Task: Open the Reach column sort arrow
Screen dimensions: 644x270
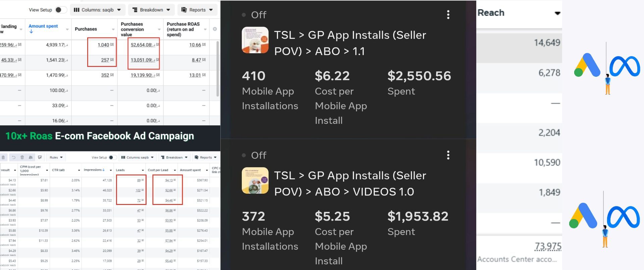Action: (557, 13)
